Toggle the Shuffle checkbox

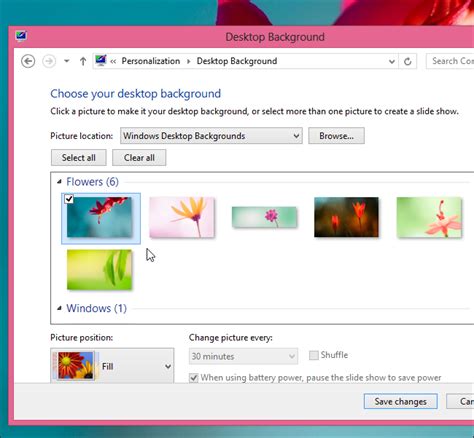314,355
